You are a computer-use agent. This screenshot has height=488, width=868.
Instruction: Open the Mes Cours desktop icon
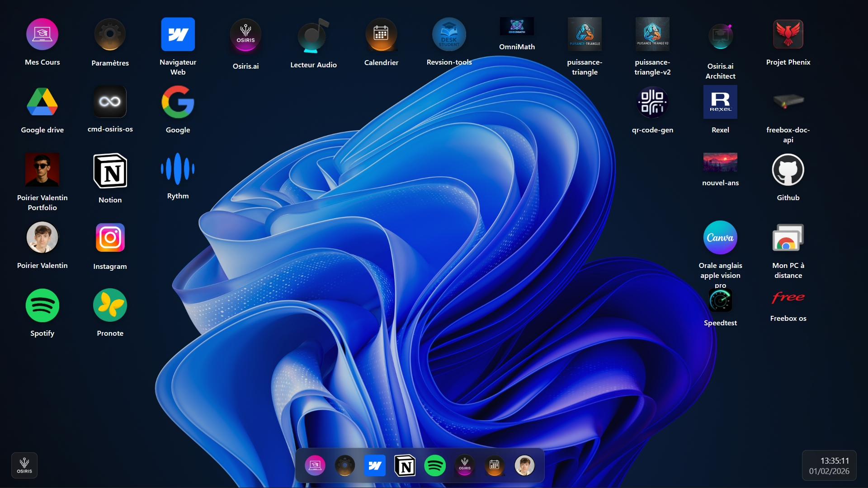coord(42,34)
